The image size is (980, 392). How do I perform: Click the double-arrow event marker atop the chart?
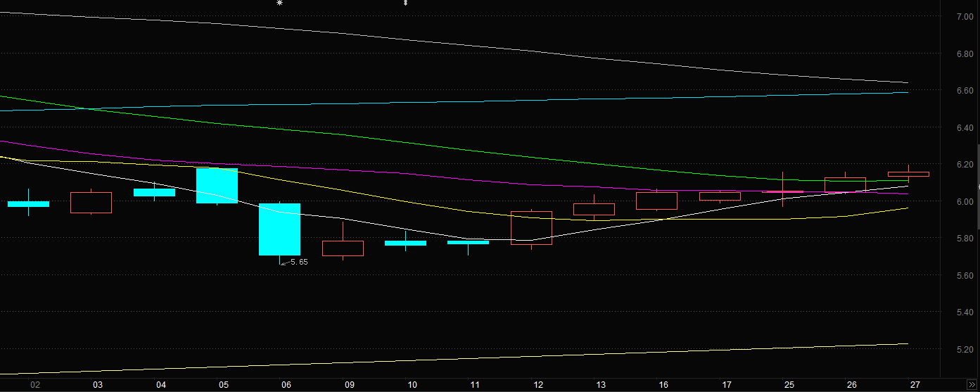click(x=405, y=3)
